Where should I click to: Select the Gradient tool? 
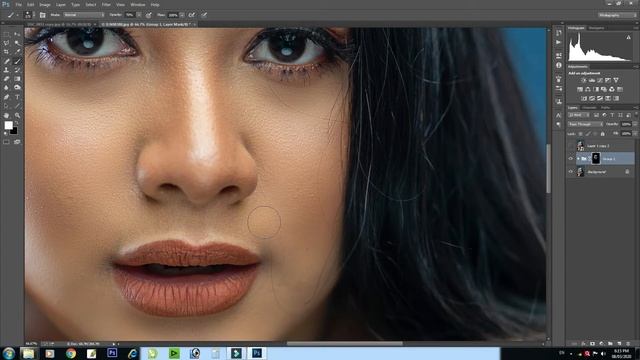[17, 79]
